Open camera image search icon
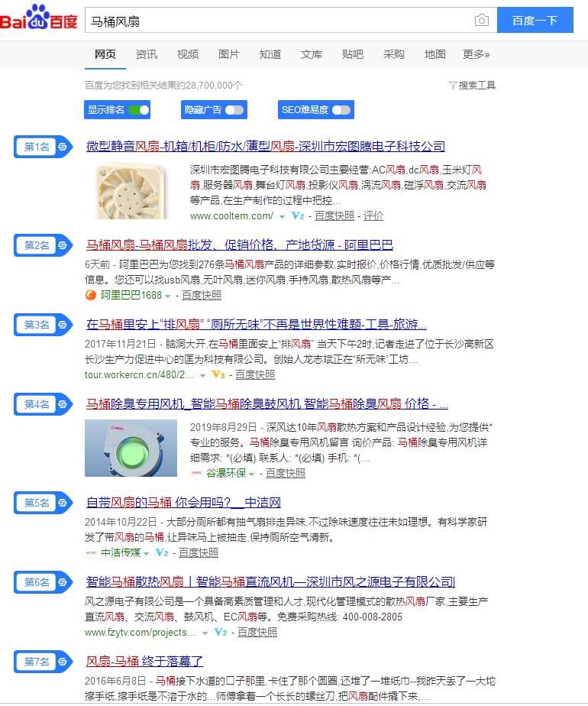Viewport: 588px width, 706px height. (481, 21)
